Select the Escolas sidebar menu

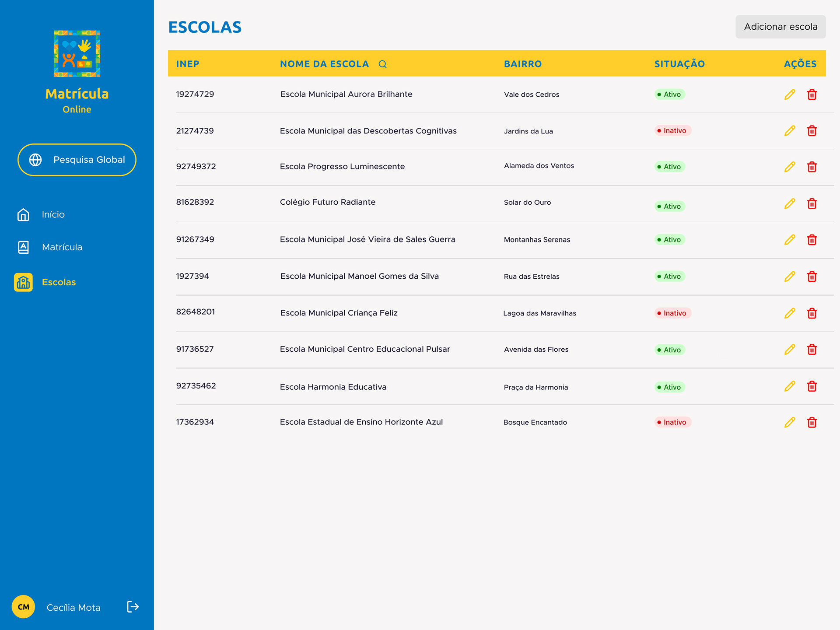pos(45,282)
